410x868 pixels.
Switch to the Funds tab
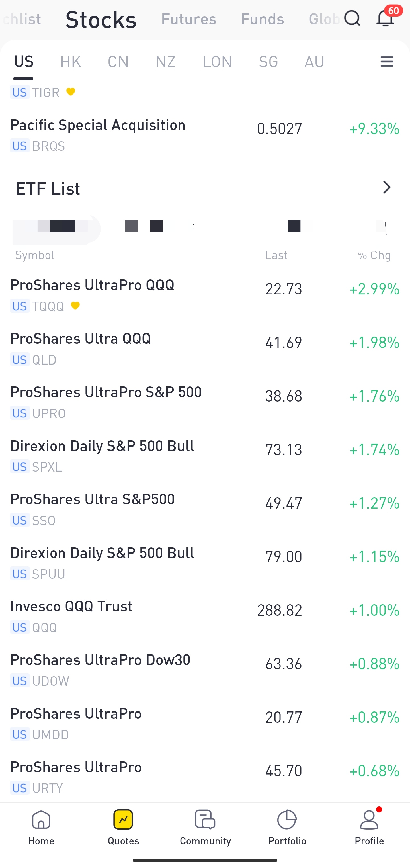coord(263,19)
